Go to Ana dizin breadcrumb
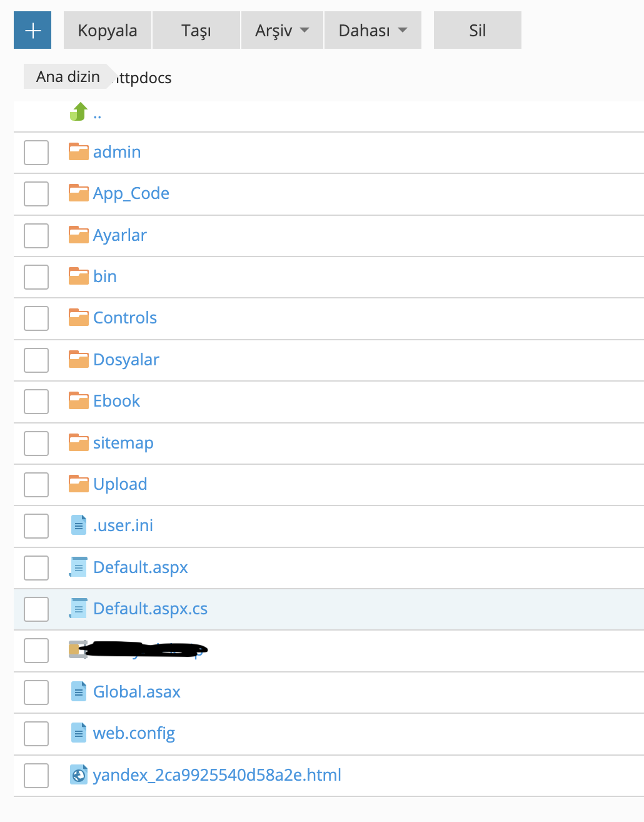 pyautogui.click(x=68, y=76)
